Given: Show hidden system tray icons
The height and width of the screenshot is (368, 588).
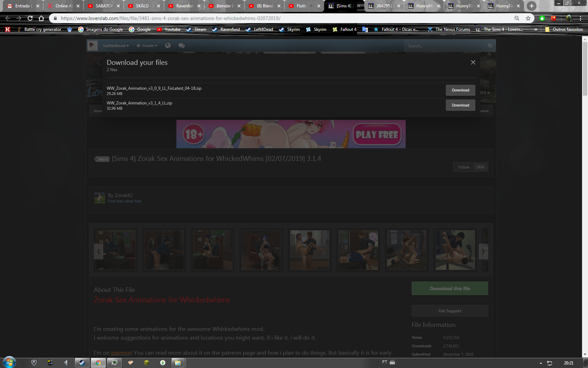Looking at the screenshot, I should click(x=541, y=363).
